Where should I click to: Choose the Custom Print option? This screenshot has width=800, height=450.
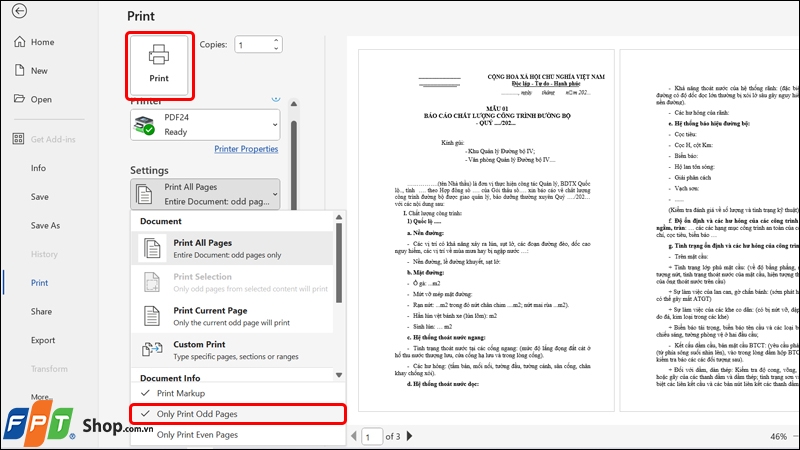click(x=233, y=350)
